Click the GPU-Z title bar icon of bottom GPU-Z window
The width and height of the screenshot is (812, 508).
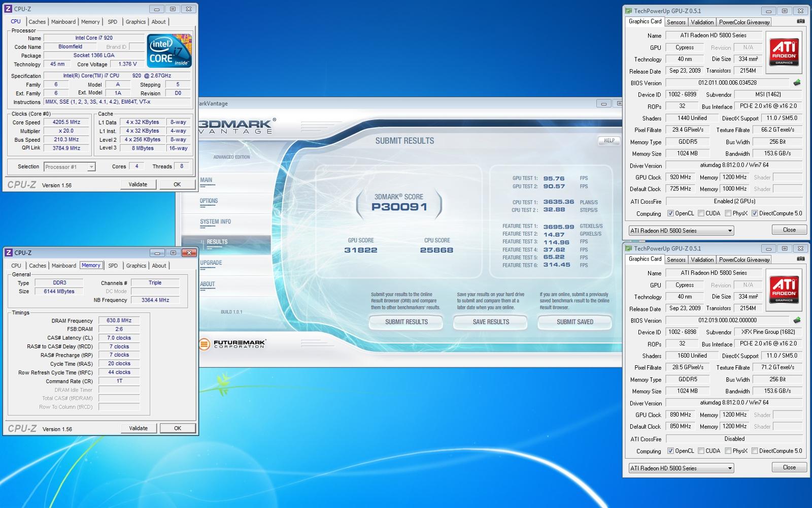(629, 248)
